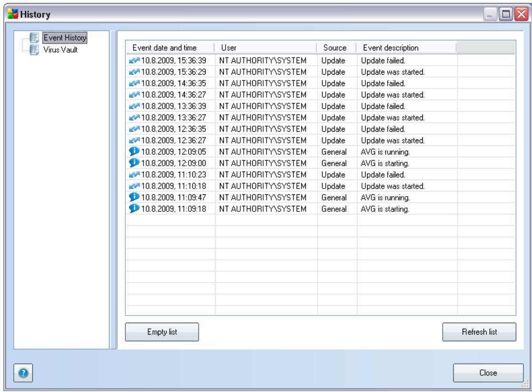Click Source 'General' in the 11:09:18 row
Viewport: 532px width, 392px height.
[334, 209]
